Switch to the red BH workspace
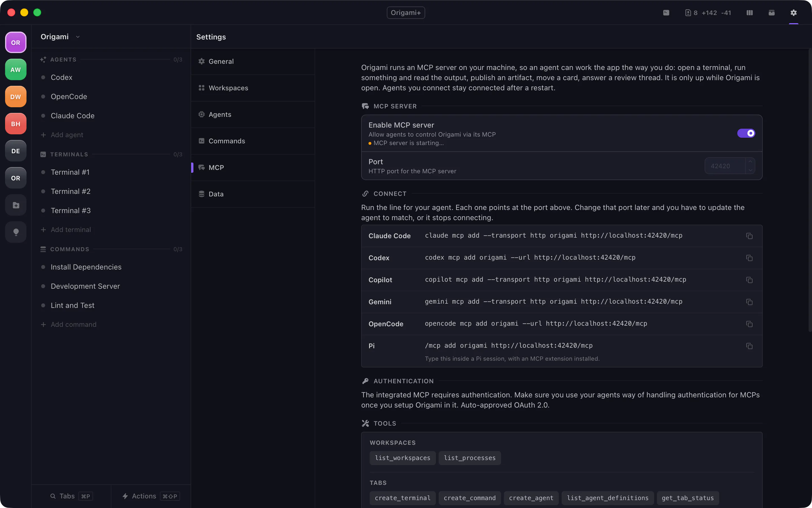Viewport: 812px width, 508px height. coord(16,124)
